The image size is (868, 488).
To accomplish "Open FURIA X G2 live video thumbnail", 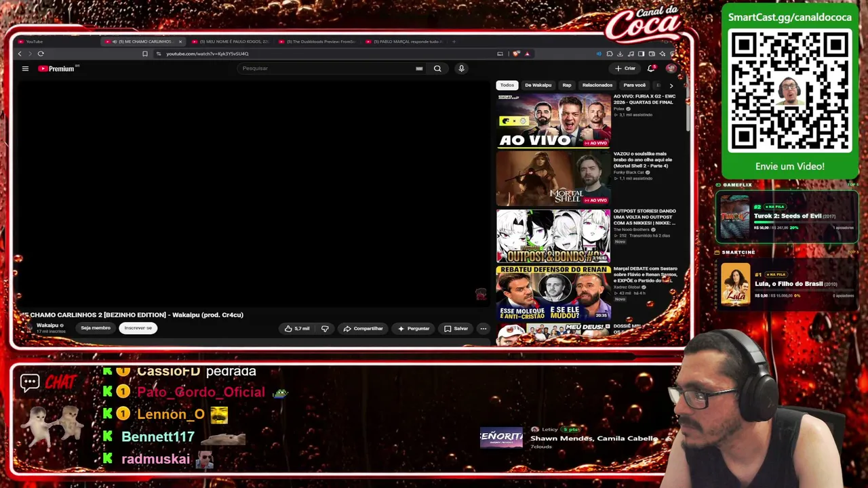I will coord(553,121).
